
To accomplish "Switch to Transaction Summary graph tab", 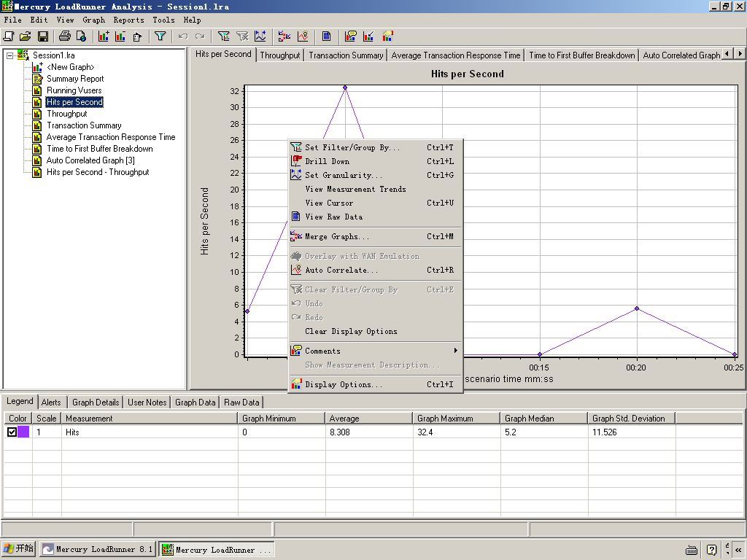I will [x=346, y=55].
